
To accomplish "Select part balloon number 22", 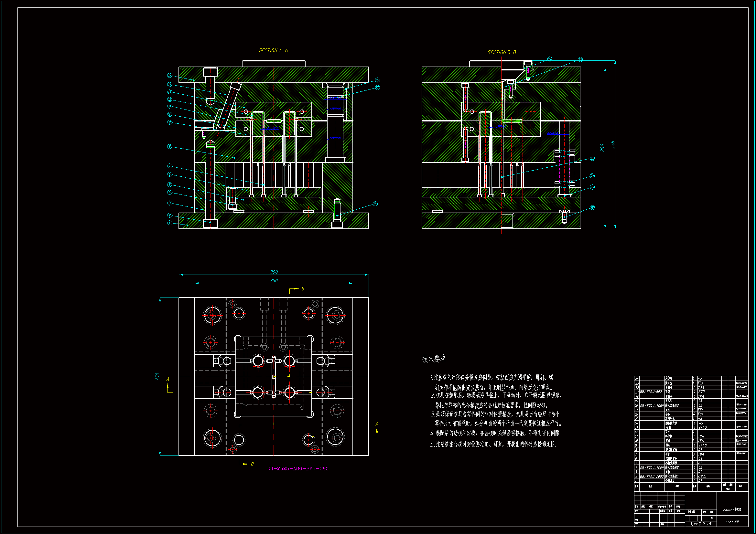I will pyautogui.click(x=592, y=158).
